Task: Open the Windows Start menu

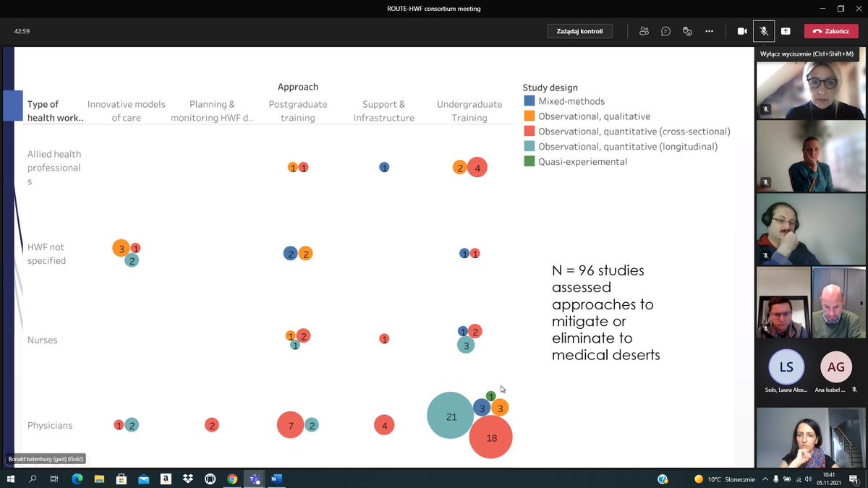Action: pos(11,479)
